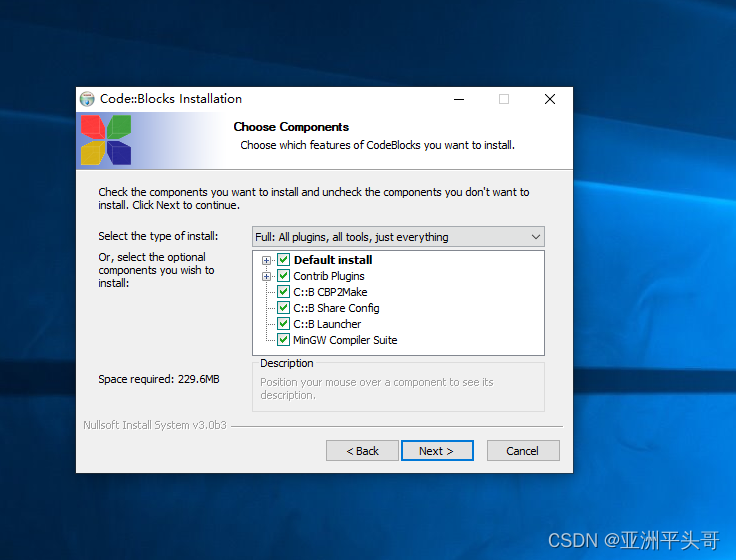This screenshot has width=736, height=560.
Task: Click the Space required: 229.6MB text
Action: click(x=159, y=379)
